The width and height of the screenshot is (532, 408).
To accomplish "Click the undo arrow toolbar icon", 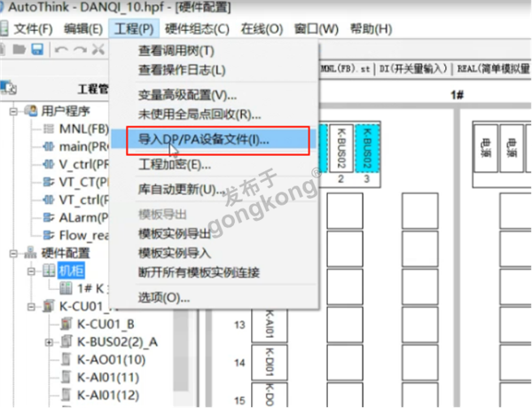I will 61,50.
